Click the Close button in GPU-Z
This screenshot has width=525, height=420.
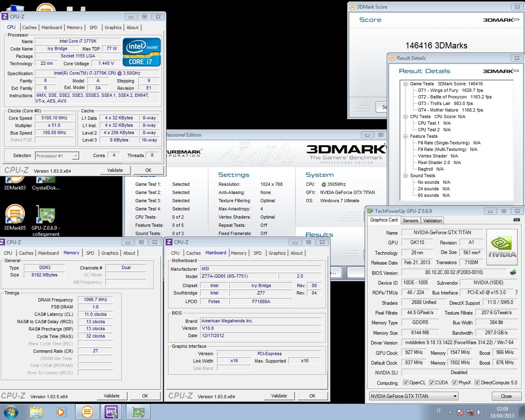(506, 396)
